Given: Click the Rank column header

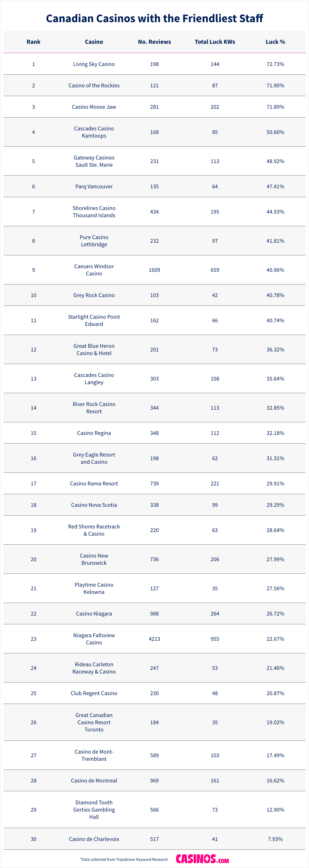Looking at the screenshot, I should click(x=33, y=42).
